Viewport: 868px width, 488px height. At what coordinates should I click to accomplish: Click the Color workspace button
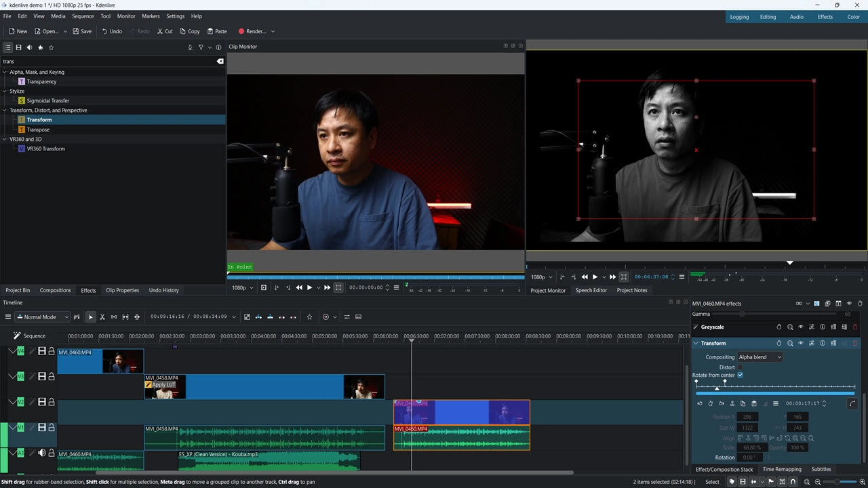(x=853, y=17)
